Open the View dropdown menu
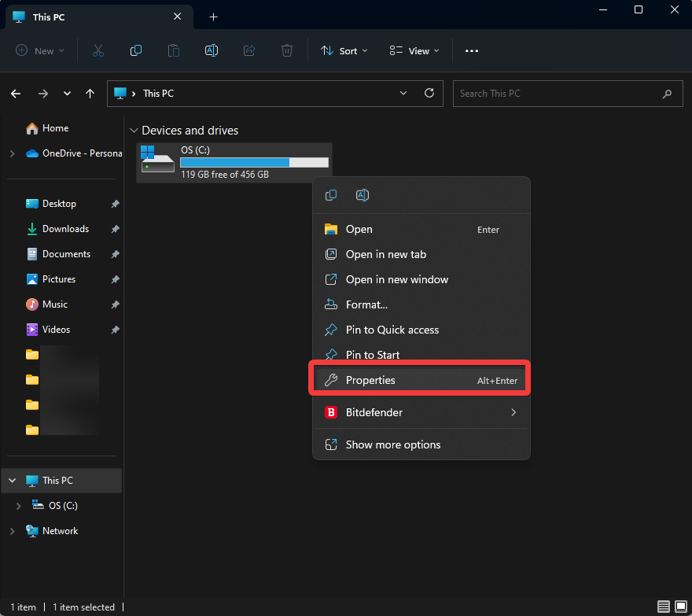This screenshot has height=616, width=692. point(414,50)
